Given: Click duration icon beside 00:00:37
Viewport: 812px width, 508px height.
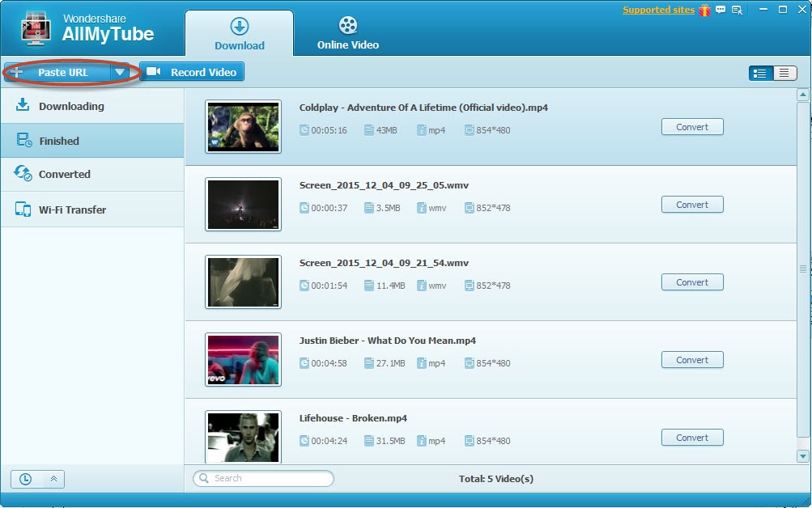Looking at the screenshot, I should pyautogui.click(x=304, y=207).
